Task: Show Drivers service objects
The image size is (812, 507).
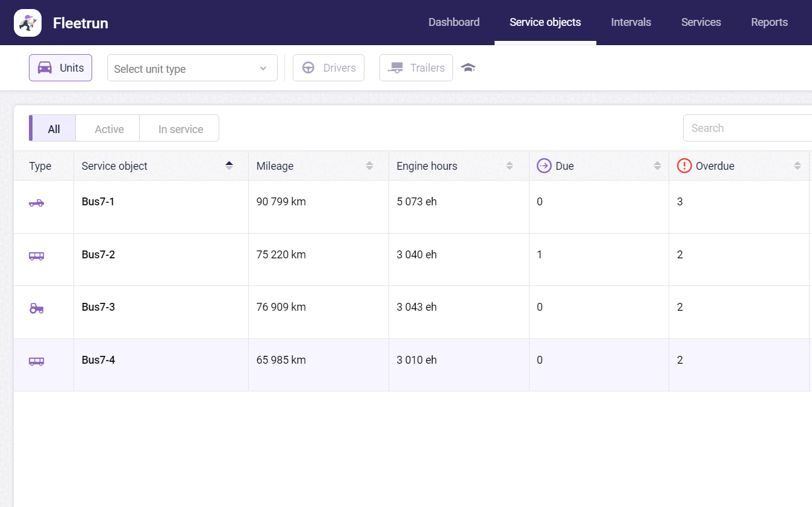Action: (x=328, y=68)
